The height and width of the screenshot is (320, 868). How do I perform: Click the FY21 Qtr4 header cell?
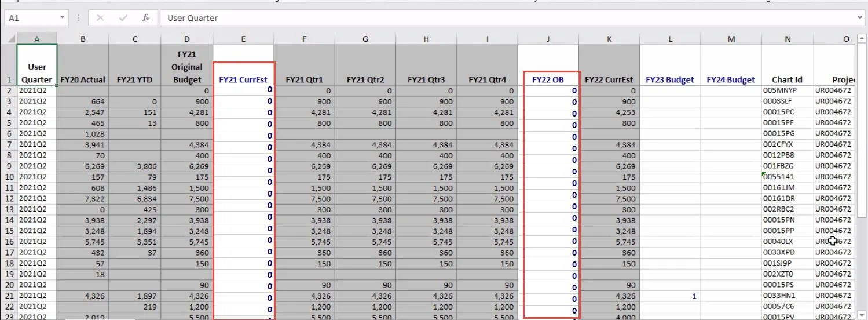pyautogui.click(x=487, y=66)
